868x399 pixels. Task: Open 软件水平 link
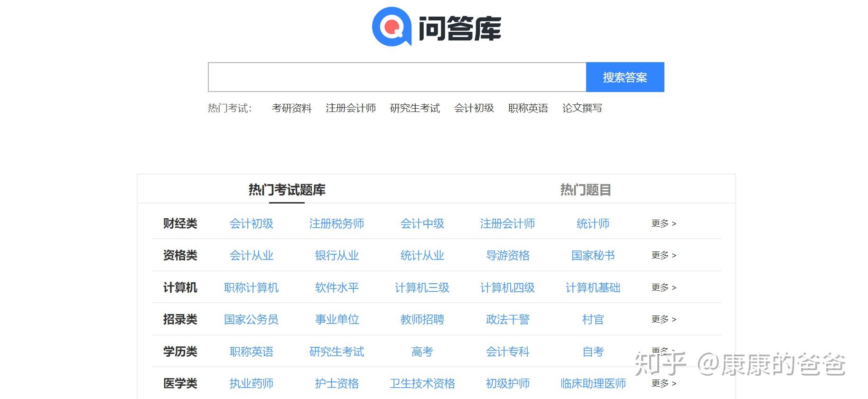tap(337, 288)
